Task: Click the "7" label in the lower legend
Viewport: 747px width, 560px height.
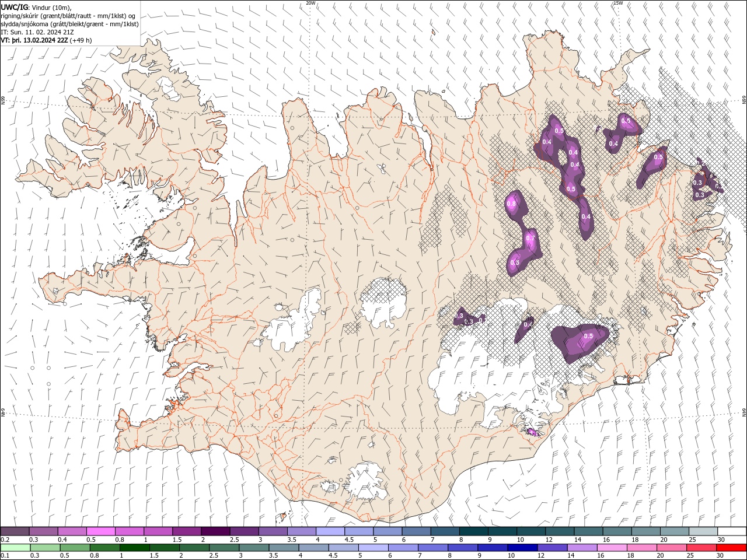Action: (419, 555)
